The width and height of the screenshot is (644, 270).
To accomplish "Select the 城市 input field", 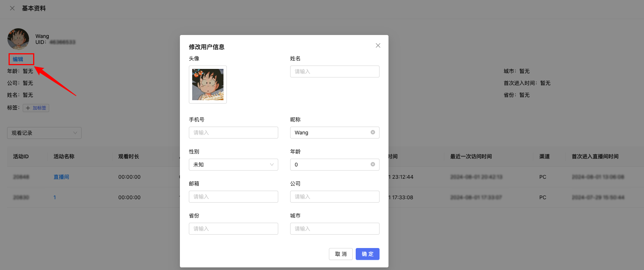I will pos(334,229).
